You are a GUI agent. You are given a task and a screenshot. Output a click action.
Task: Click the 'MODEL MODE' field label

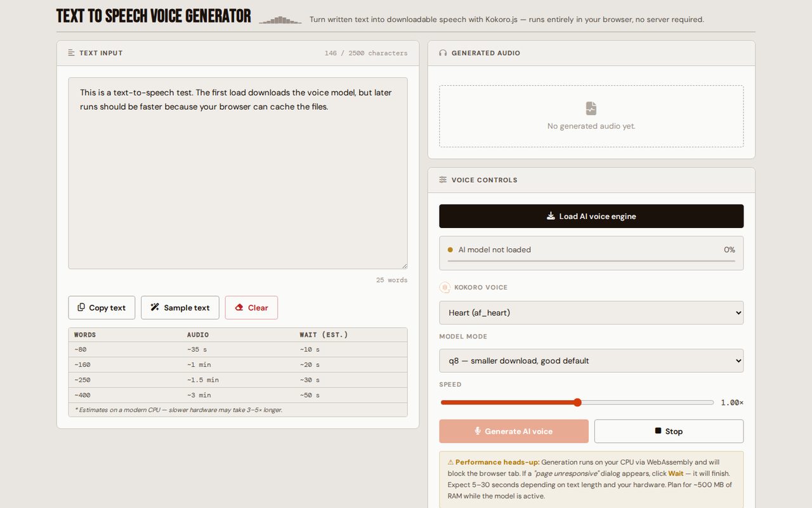tap(463, 337)
